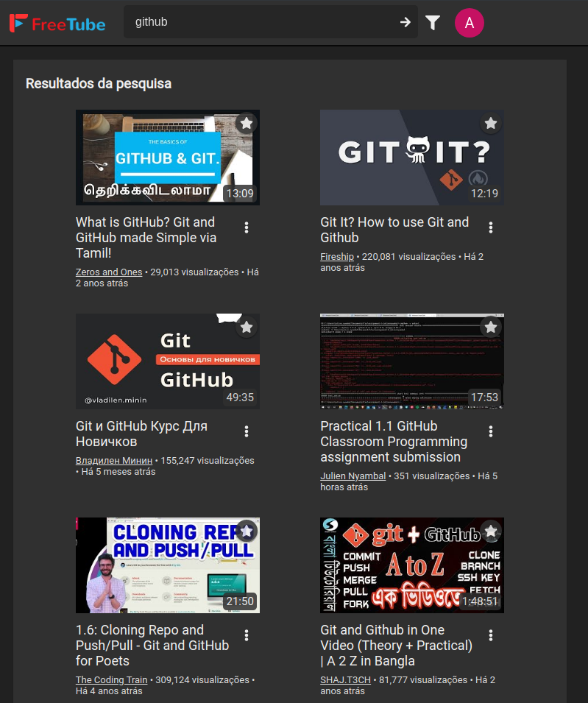Click the Resultados da pesquisa heading
This screenshot has width=588, height=703.
(x=99, y=84)
